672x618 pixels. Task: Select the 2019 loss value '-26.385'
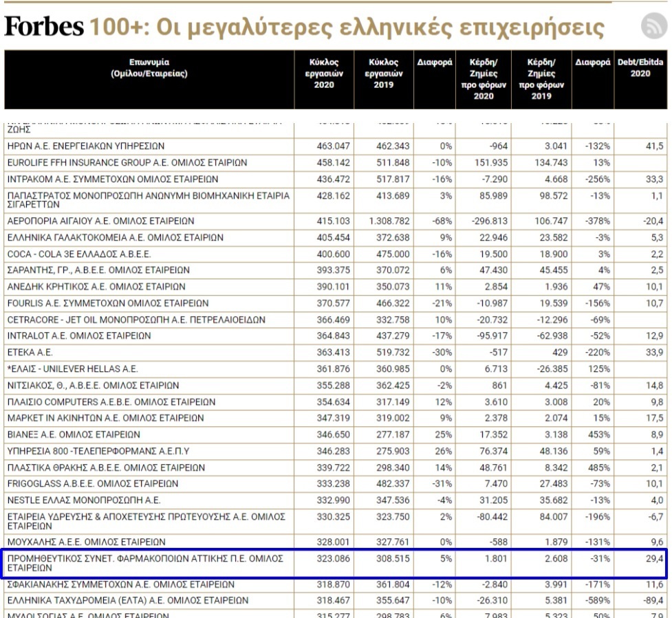[552, 369]
